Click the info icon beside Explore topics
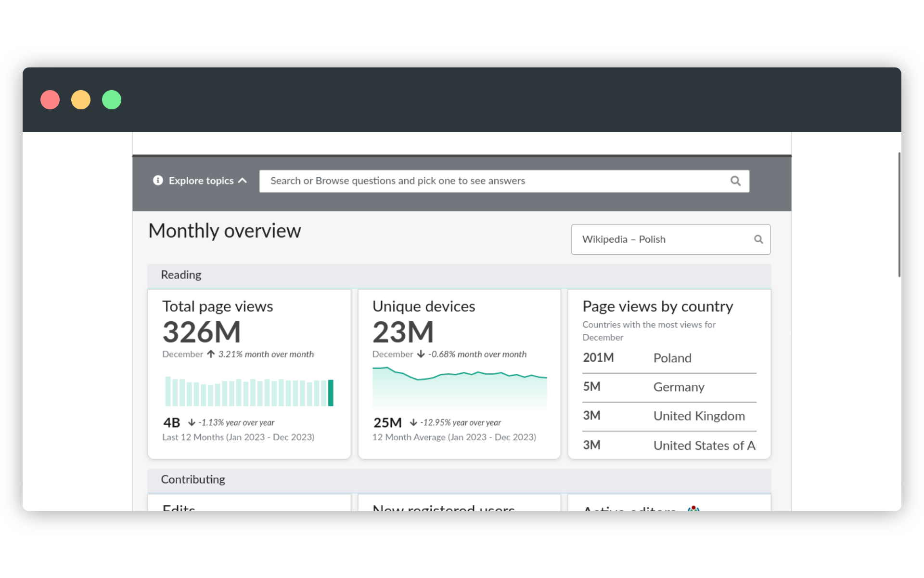The height and width of the screenshot is (578, 924). 158,180
